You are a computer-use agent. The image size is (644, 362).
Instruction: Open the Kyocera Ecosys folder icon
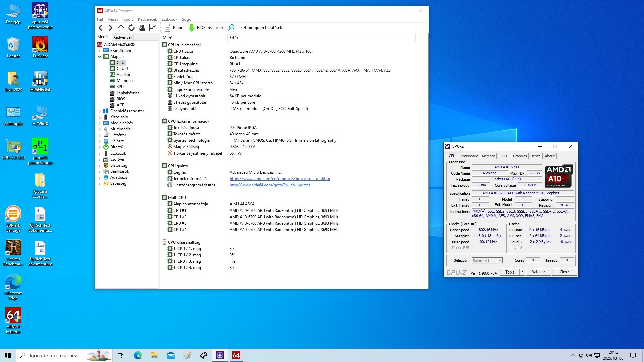point(40,185)
